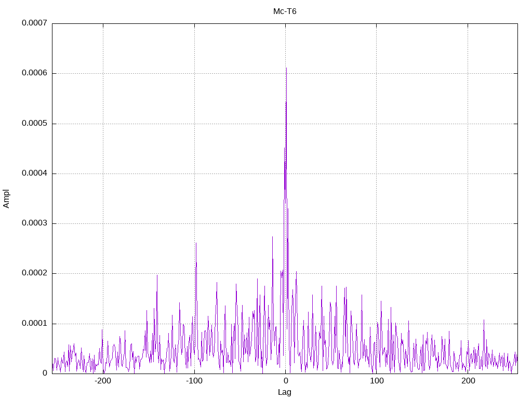Click the 0.0007 y-axis tick label
Screen dimensions: 532x399
[34, 23]
